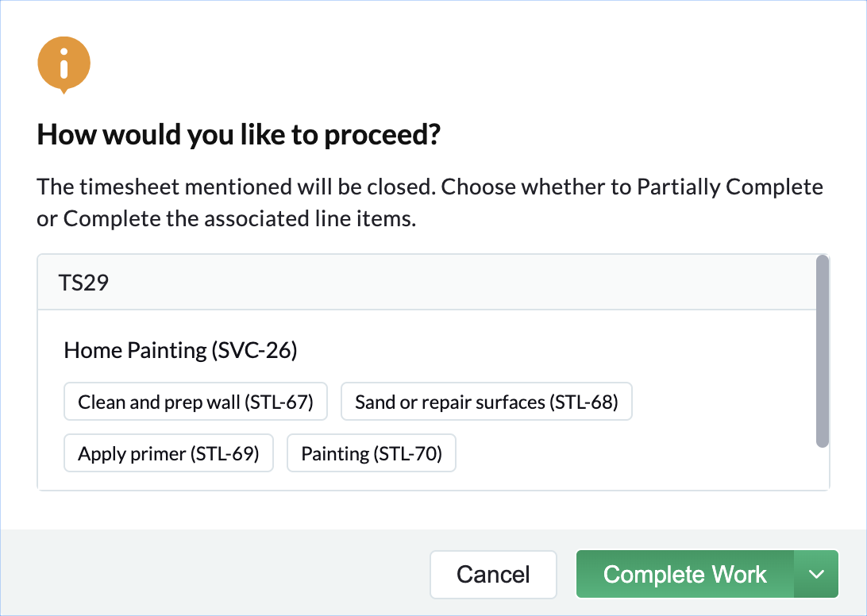Image resolution: width=867 pixels, height=616 pixels.
Task: Click the orange info icon
Action: point(64,64)
